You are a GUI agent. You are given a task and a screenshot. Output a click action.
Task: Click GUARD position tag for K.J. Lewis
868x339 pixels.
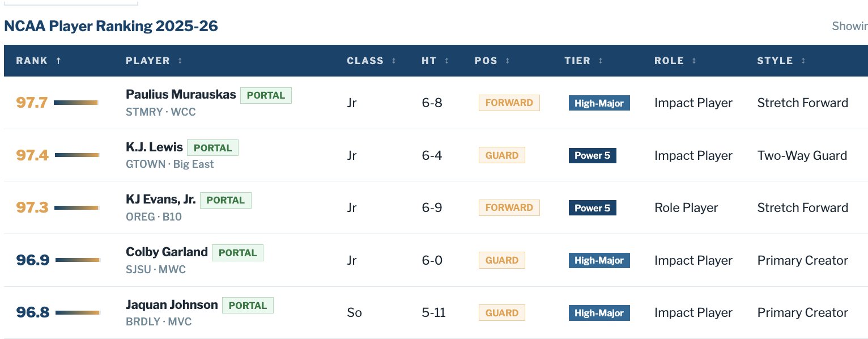tap(501, 155)
